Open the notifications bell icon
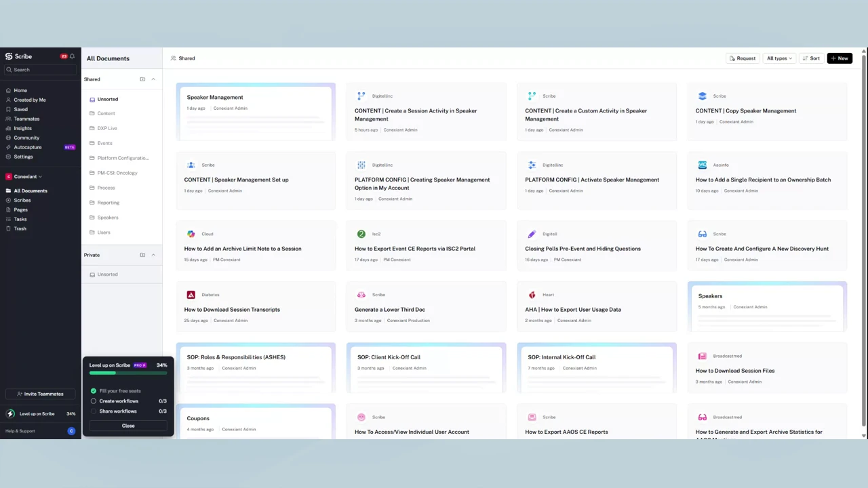Viewport: 868px width, 488px height. tap(72, 56)
